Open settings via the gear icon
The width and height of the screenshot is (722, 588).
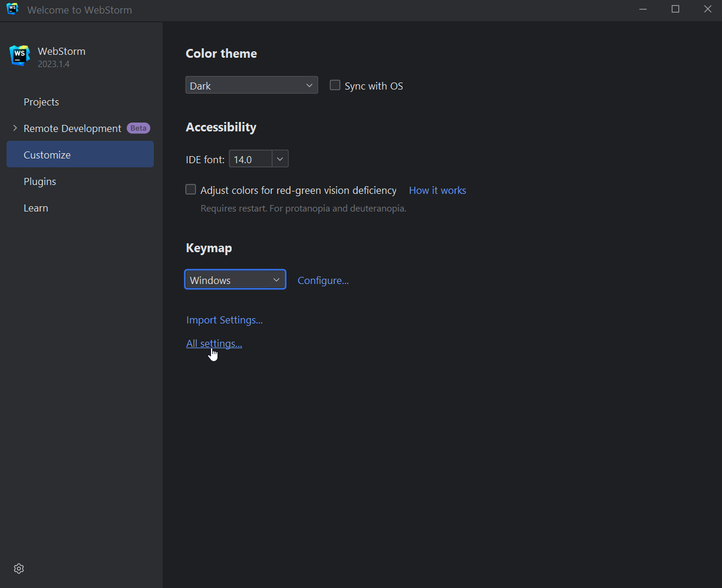(18, 568)
